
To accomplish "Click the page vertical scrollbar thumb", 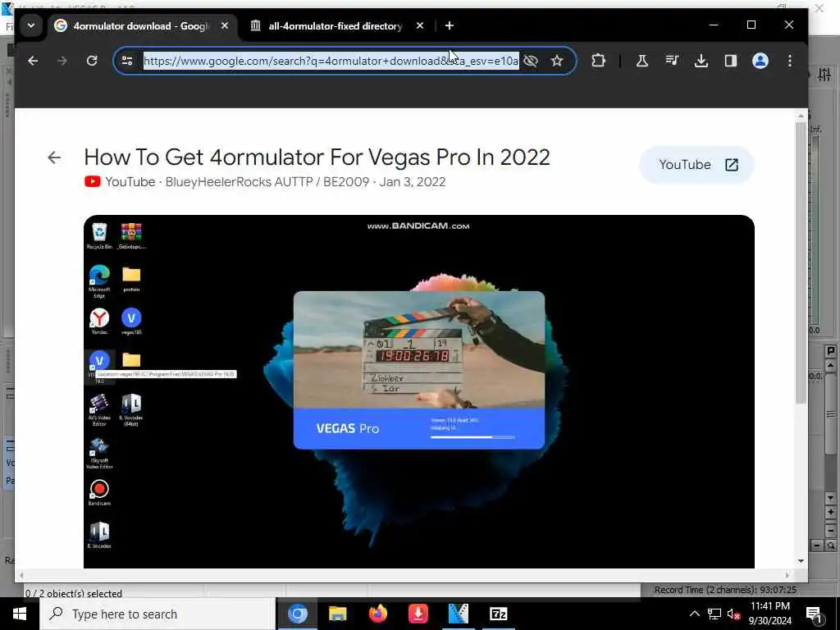I will pos(801,262).
